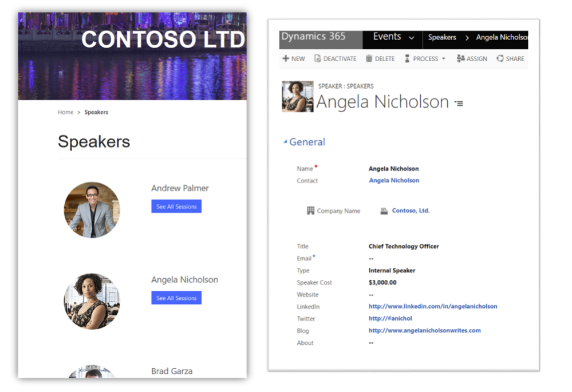The width and height of the screenshot is (572, 392).
Task: Click the Speaker Cost value $3,000.00
Action: coord(382,283)
